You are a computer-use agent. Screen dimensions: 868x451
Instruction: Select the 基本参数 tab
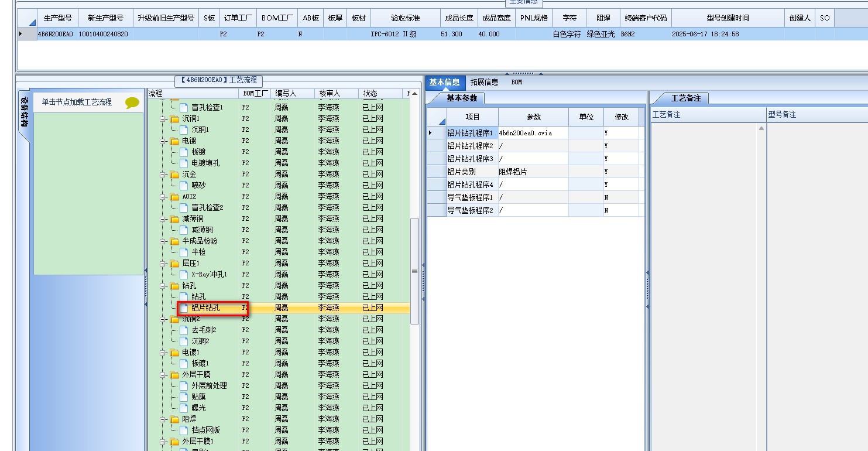coord(462,98)
